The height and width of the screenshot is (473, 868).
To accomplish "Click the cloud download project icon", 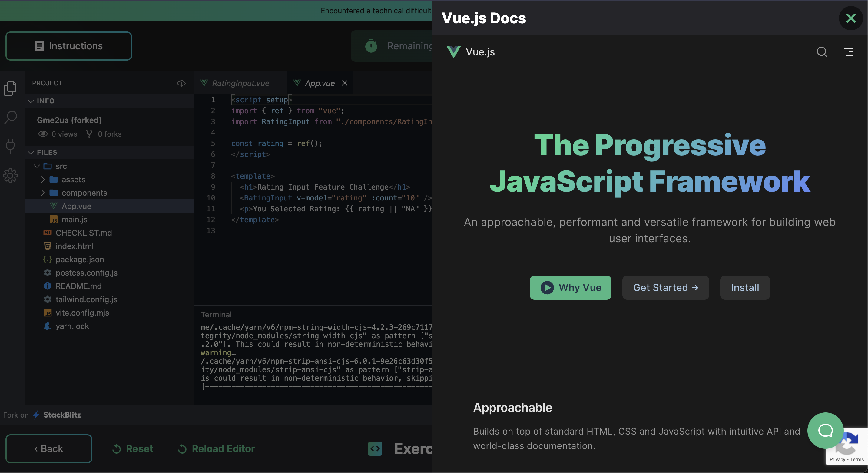I will (x=181, y=83).
